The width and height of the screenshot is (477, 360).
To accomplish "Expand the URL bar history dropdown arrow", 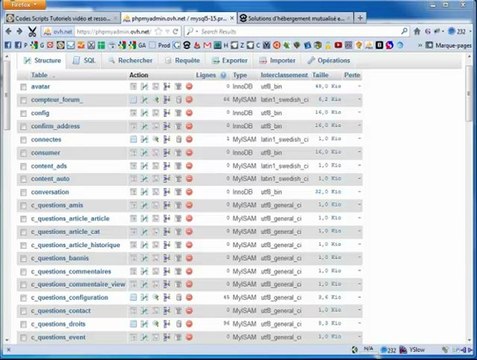I will 168,32.
